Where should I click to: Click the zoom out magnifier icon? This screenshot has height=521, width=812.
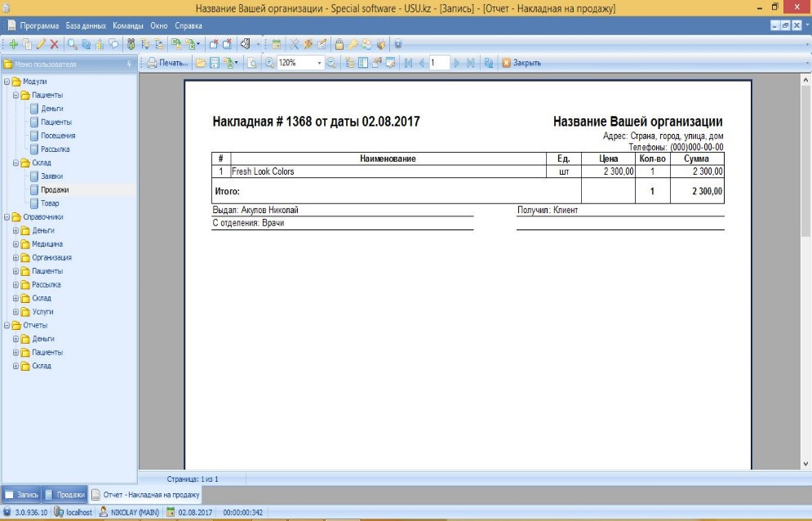click(x=331, y=63)
